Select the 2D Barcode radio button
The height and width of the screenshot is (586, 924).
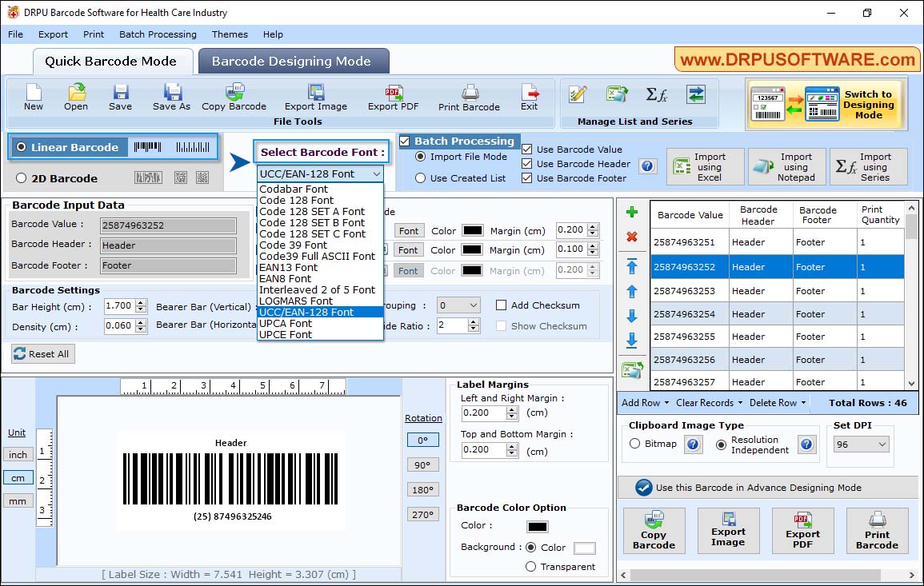[x=19, y=178]
